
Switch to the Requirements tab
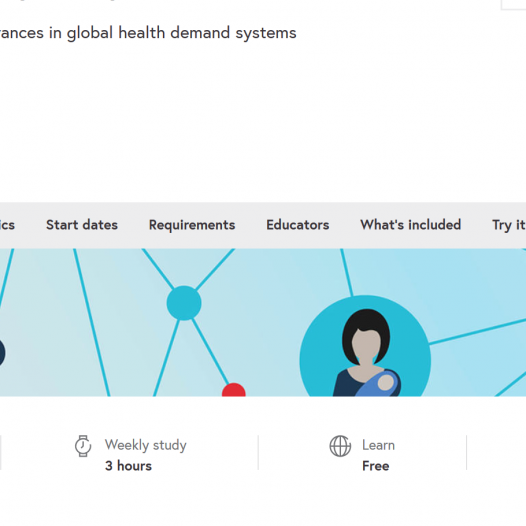click(192, 225)
